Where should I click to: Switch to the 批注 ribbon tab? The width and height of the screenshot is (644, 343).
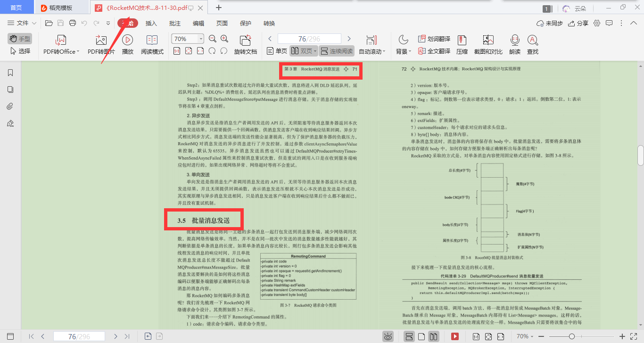click(x=175, y=23)
